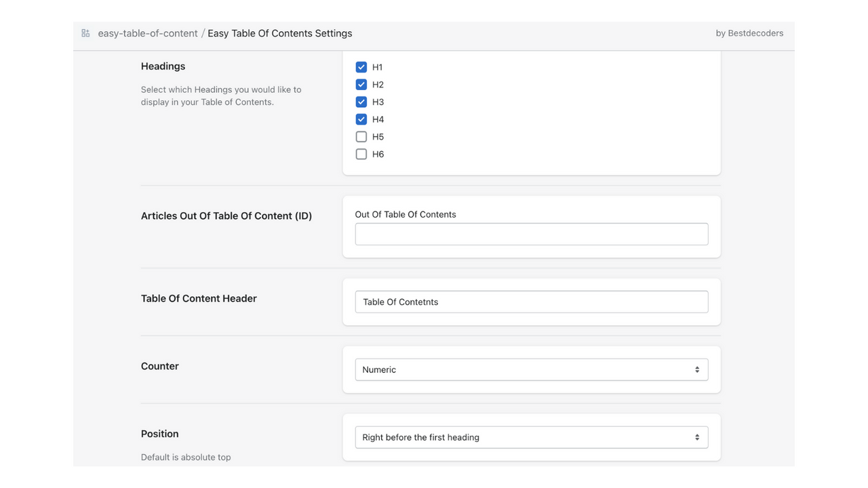Click the Counter section label
This screenshot has height=488, width=868.
point(160,366)
